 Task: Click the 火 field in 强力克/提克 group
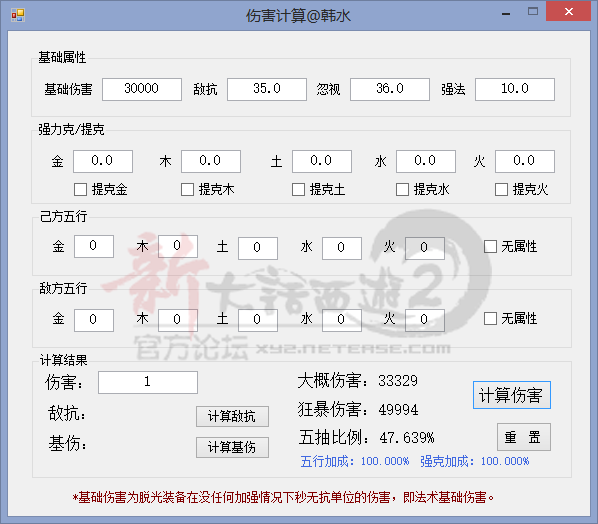click(x=525, y=161)
